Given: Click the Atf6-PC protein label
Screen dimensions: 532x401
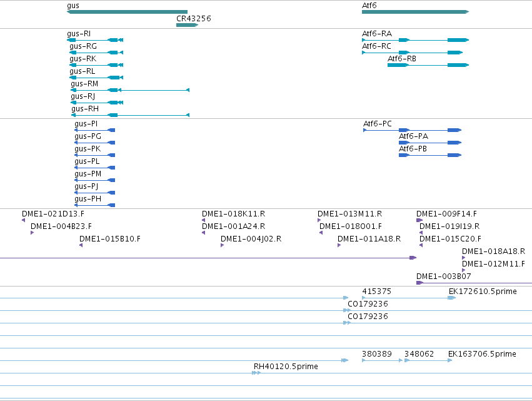Looking at the screenshot, I should coord(378,124).
